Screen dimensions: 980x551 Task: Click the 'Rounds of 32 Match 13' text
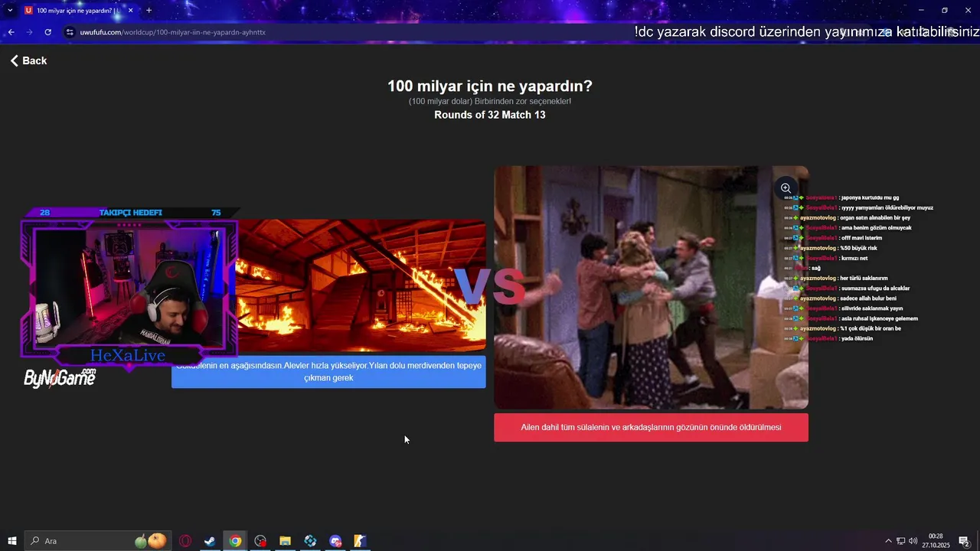[x=490, y=115]
